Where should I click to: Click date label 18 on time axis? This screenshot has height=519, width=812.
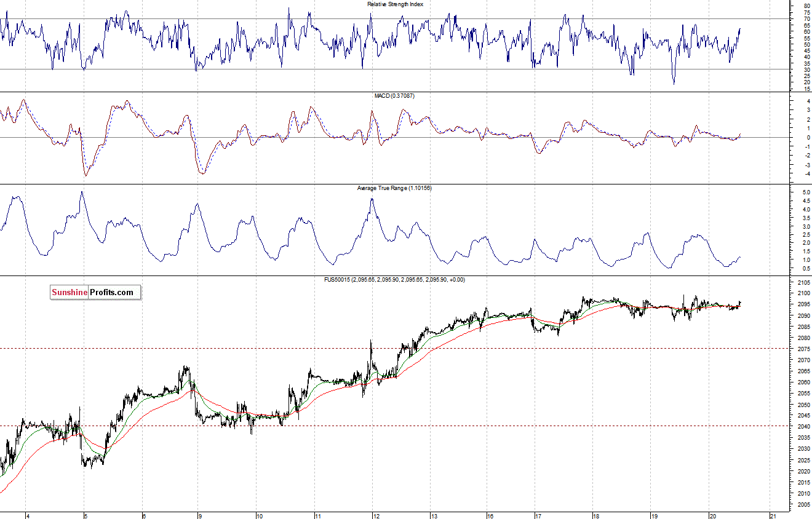click(595, 515)
